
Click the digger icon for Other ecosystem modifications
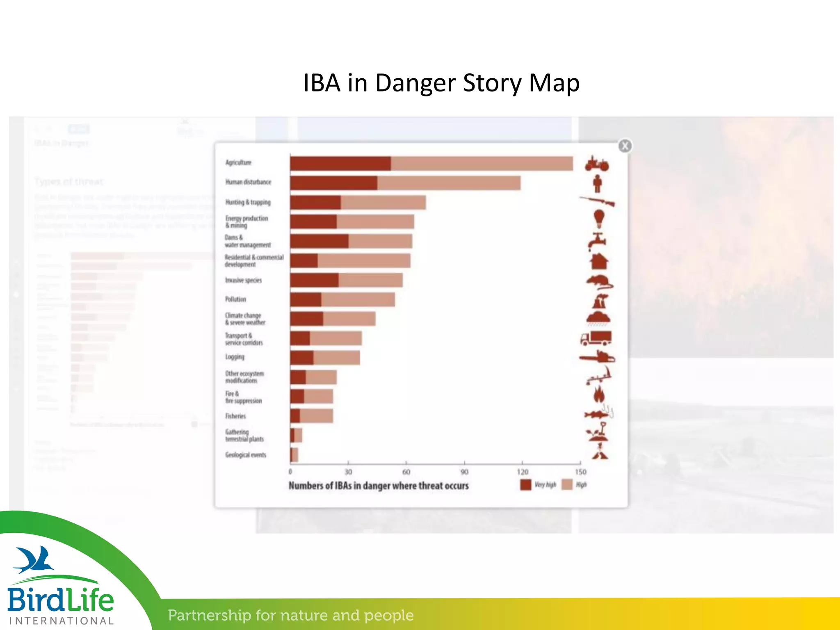pyautogui.click(x=598, y=376)
